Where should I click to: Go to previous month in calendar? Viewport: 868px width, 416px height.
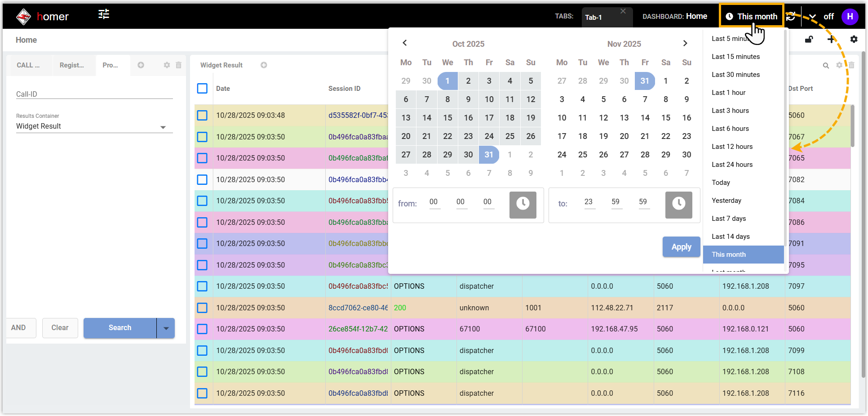(405, 43)
